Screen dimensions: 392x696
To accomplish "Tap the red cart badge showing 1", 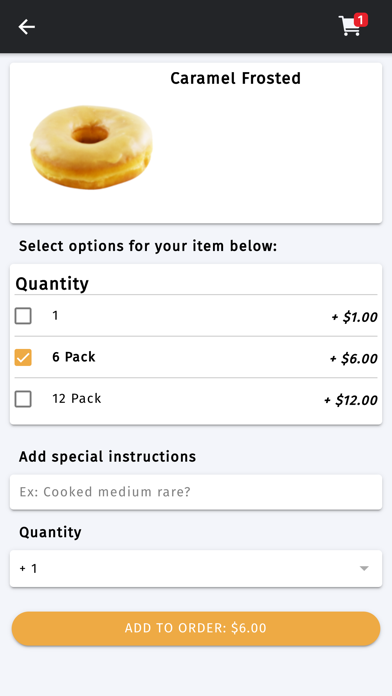I will point(361,20).
